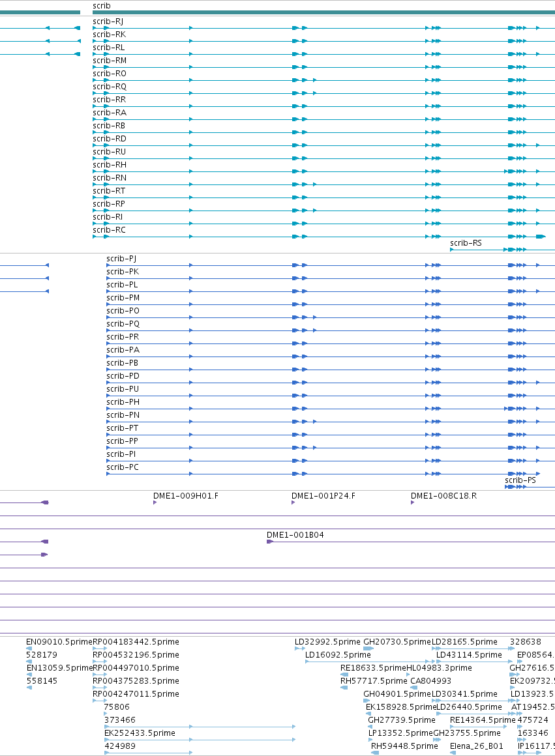Screen dimensions: 555x756
Task: Select the scrib-RC transcript label
Action: point(109,229)
